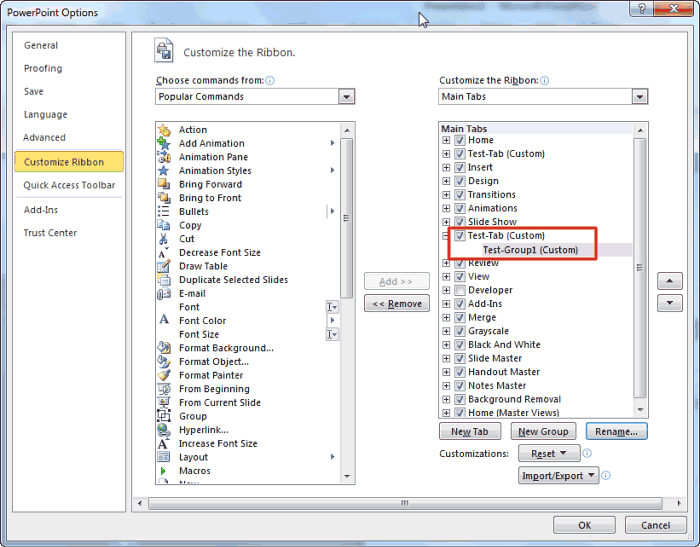The height and width of the screenshot is (547, 700).
Task: Click the Format Painter brush icon
Action: [164, 375]
